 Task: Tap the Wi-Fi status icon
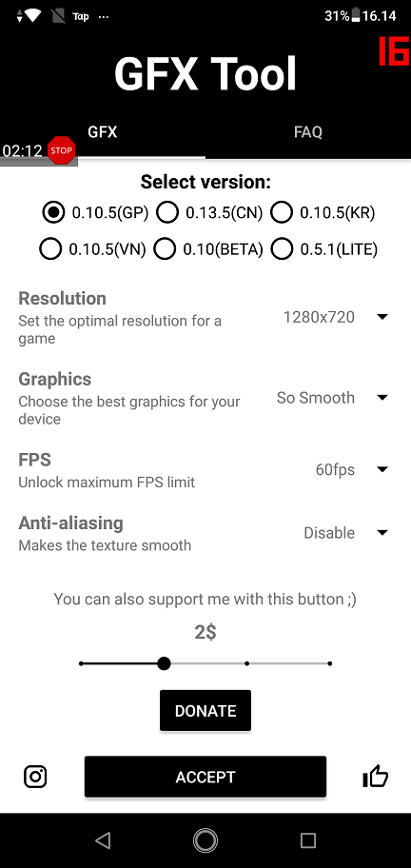point(32,16)
